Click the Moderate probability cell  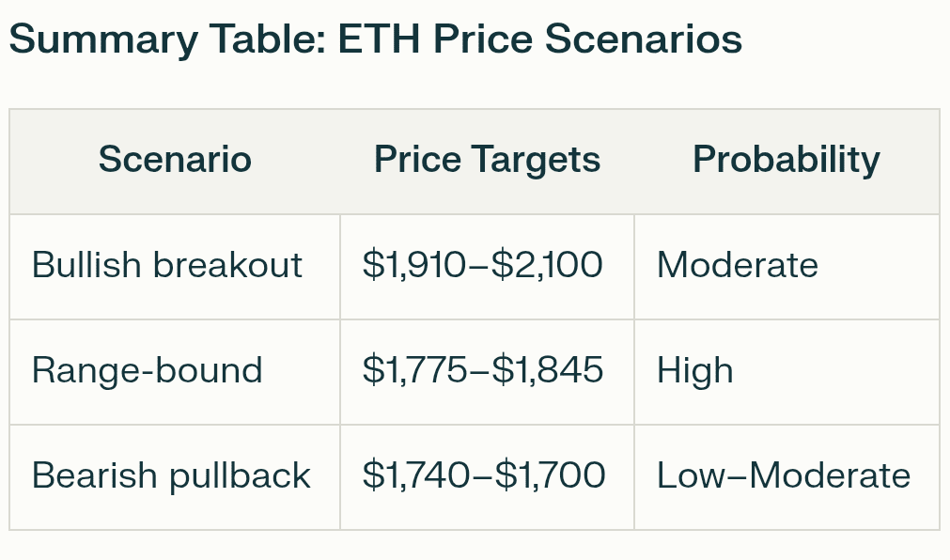738,266
